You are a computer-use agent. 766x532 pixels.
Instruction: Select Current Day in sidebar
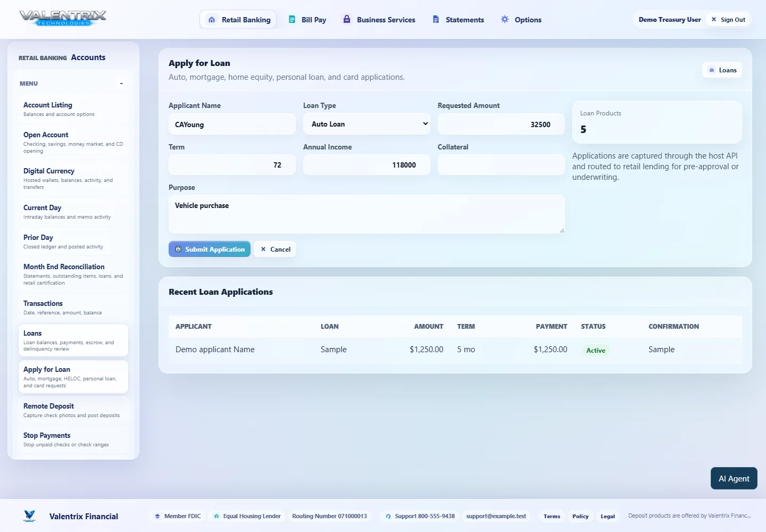click(x=73, y=212)
